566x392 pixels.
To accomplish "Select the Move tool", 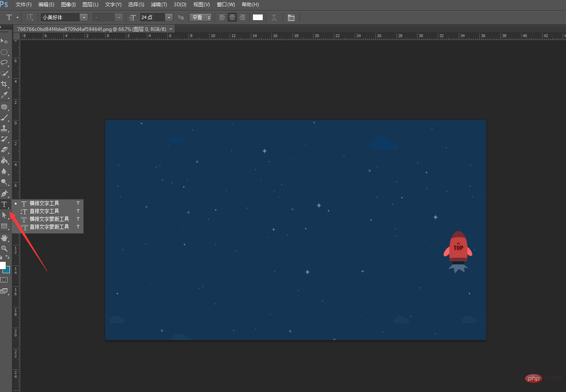I will [x=4, y=41].
